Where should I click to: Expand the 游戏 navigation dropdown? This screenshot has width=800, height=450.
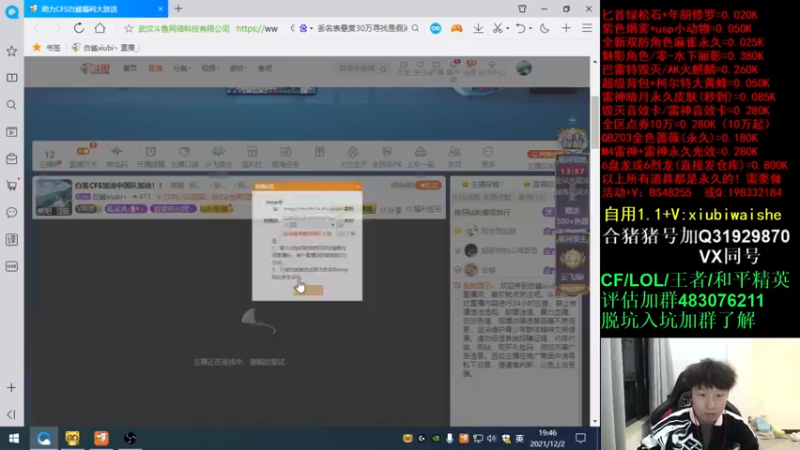coord(238,68)
